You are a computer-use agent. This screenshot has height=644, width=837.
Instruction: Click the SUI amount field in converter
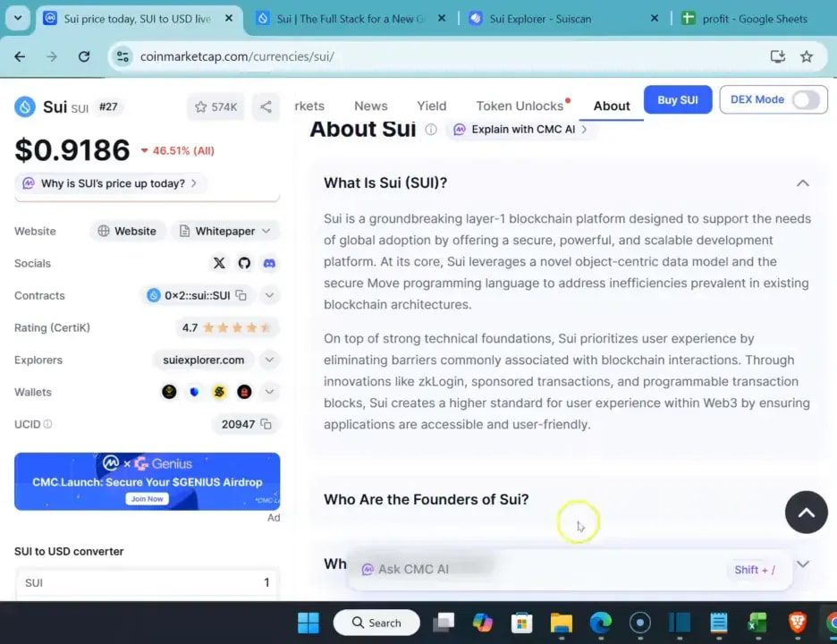point(147,582)
